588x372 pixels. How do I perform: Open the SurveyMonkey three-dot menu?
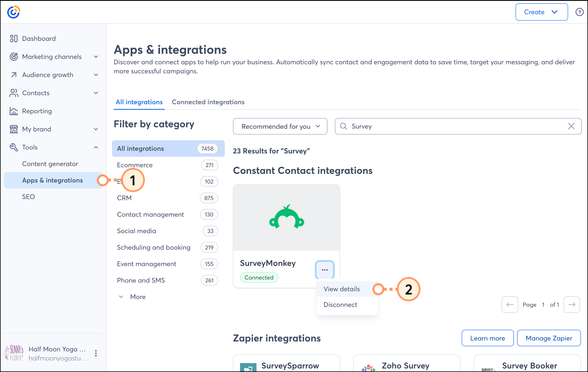tap(325, 270)
